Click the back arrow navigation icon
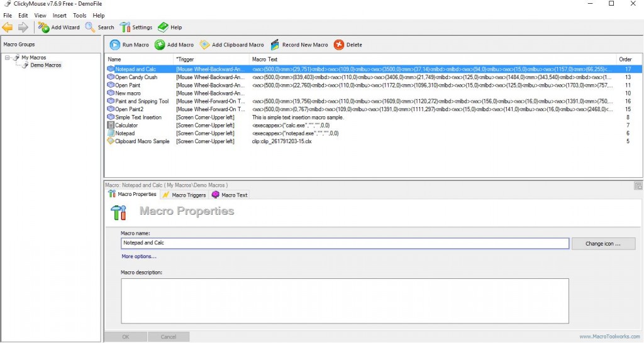 (x=8, y=28)
